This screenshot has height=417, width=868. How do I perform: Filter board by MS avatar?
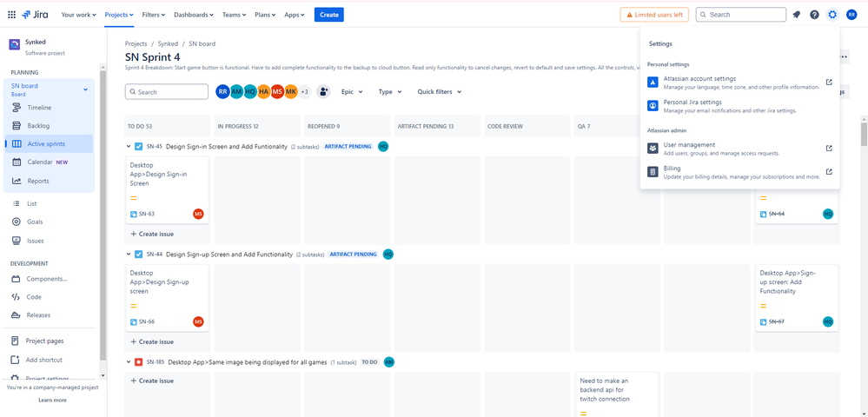(x=277, y=92)
